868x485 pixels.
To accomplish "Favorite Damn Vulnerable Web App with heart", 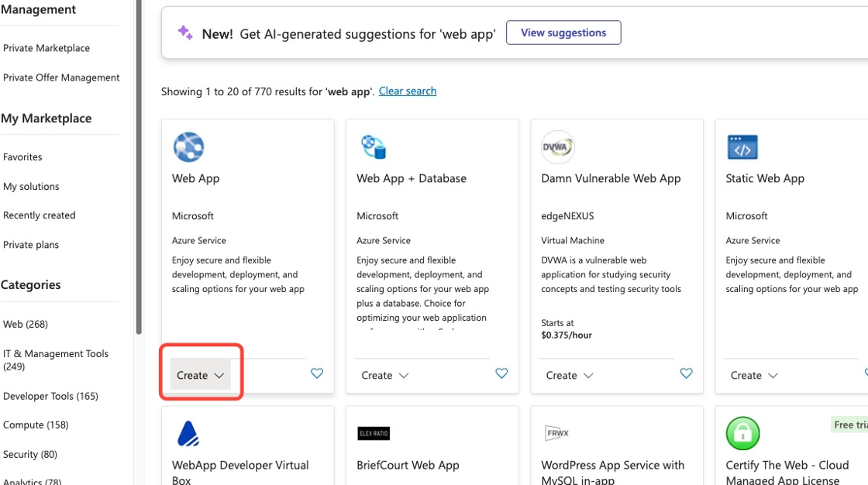I will (x=686, y=373).
